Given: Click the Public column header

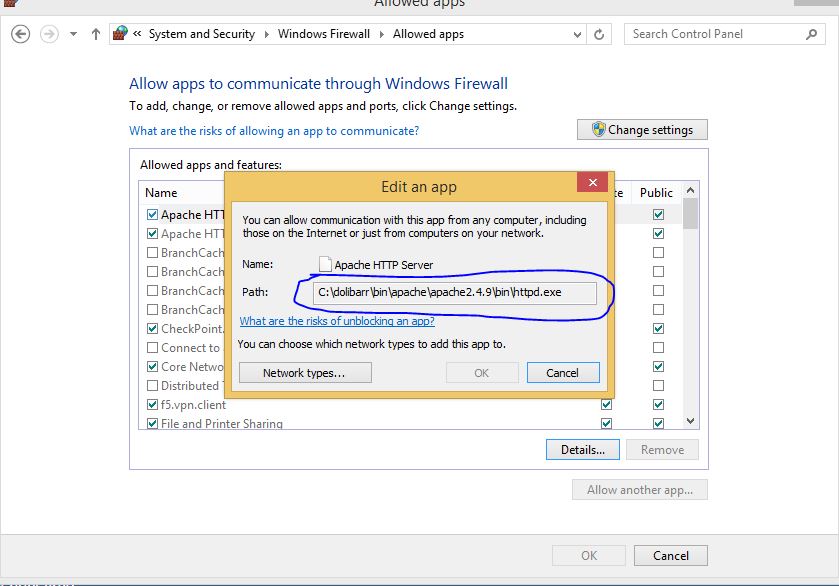Looking at the screenshot, I should point(656,193).
